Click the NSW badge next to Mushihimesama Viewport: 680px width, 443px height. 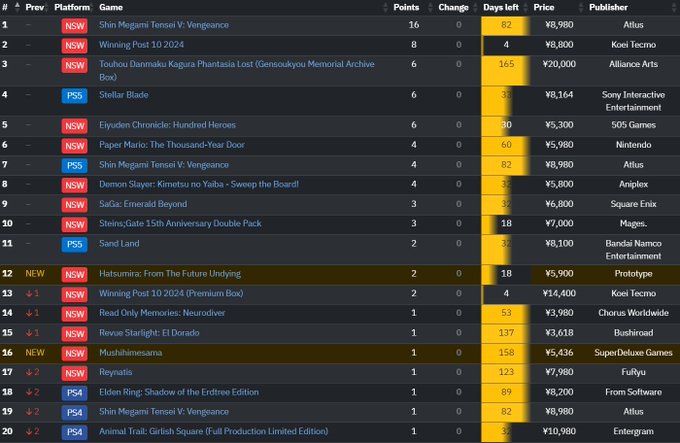point(75,353)
